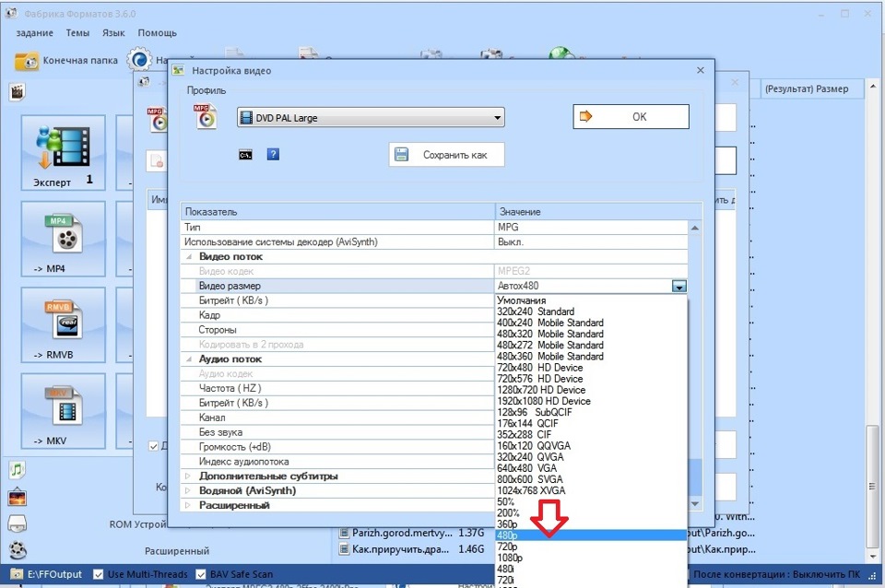Viewport: 885px width, 588px height.
Task: Select Использование системы декодер (AviSynth) row
Action: point(434,242)
